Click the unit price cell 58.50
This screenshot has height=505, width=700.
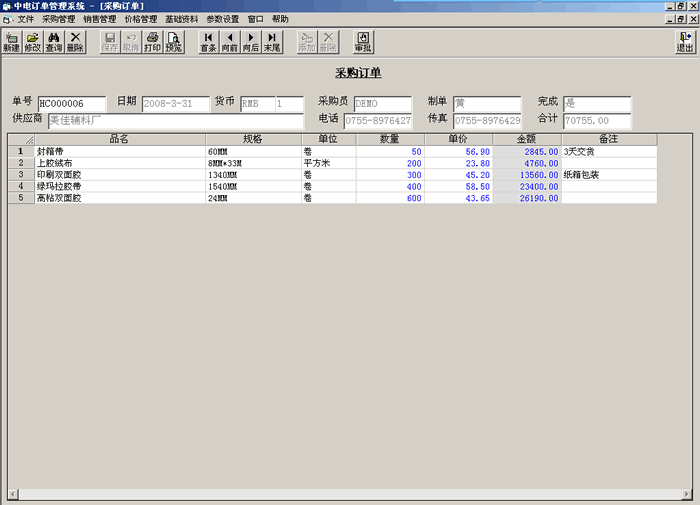[x=458, y=186]
